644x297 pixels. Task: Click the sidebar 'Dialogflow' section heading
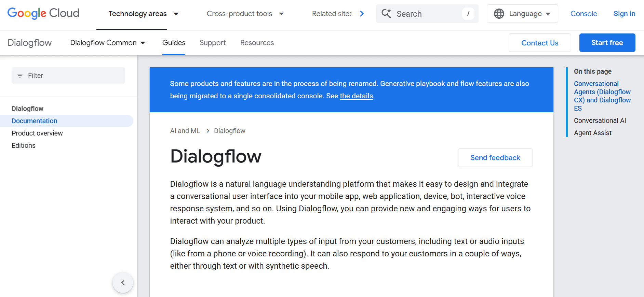27,109
